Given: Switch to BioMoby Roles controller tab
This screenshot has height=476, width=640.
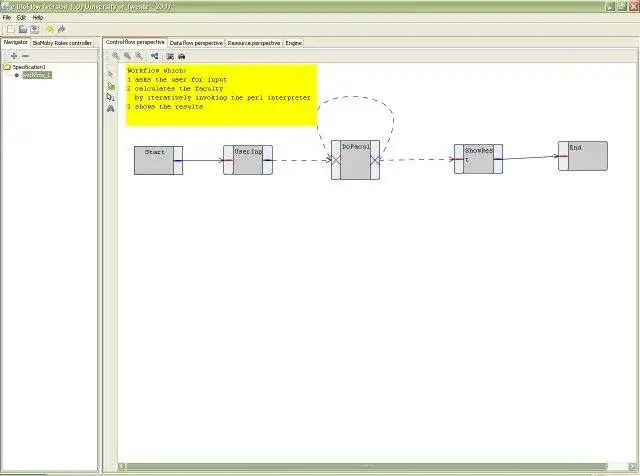Looking at the screenshot, I should pyautogui.click(x=62, y=43).
